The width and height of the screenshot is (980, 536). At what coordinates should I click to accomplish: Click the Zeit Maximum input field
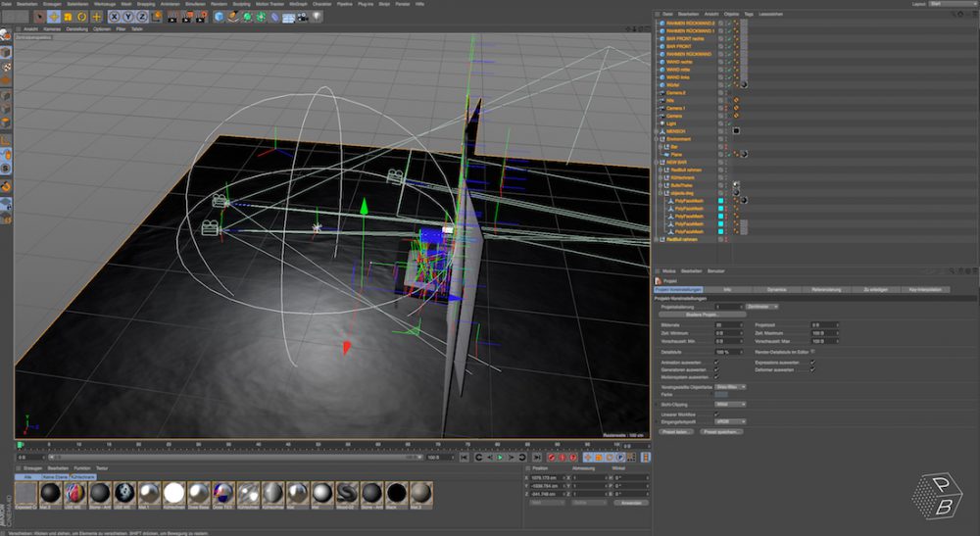(824, 333)
